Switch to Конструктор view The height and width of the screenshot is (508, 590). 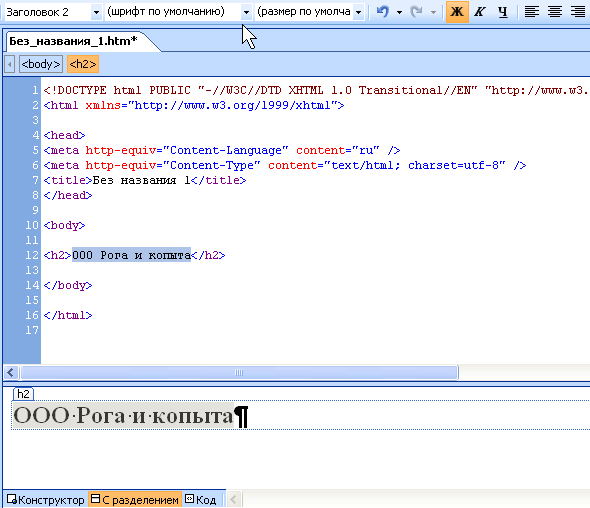click(46, 500)
